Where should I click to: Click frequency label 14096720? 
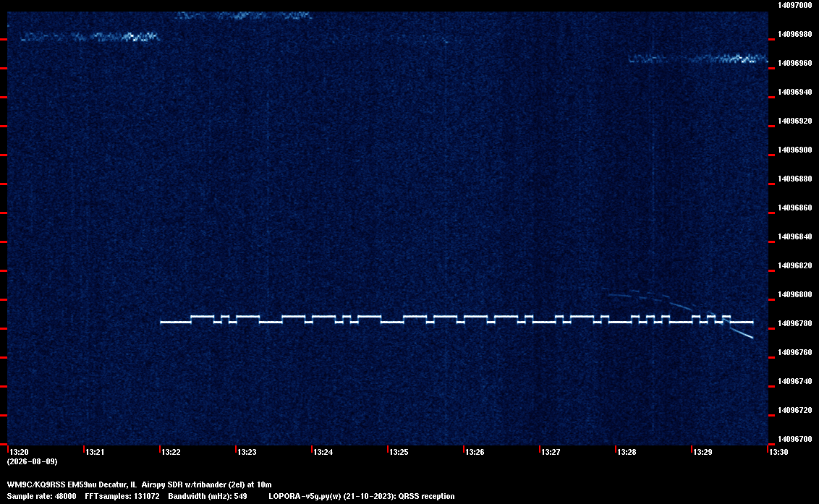tap(795, 411)
